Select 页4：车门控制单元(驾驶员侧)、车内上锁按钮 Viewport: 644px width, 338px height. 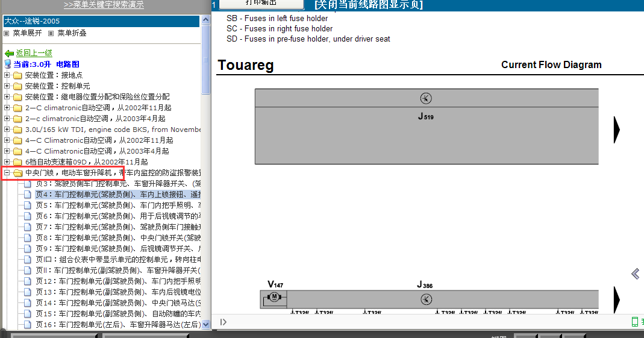[x=118, y=195]
